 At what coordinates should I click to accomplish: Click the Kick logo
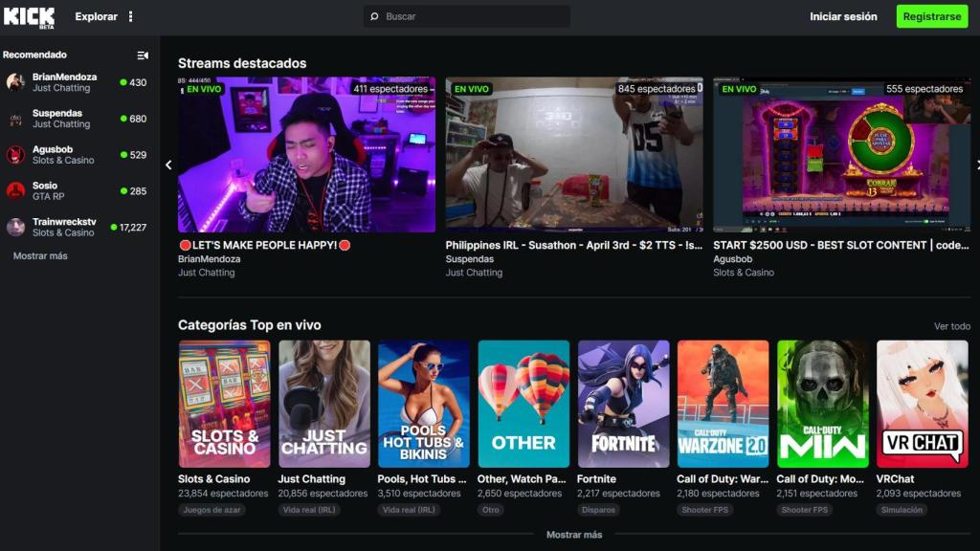click(x=28, y=16)
